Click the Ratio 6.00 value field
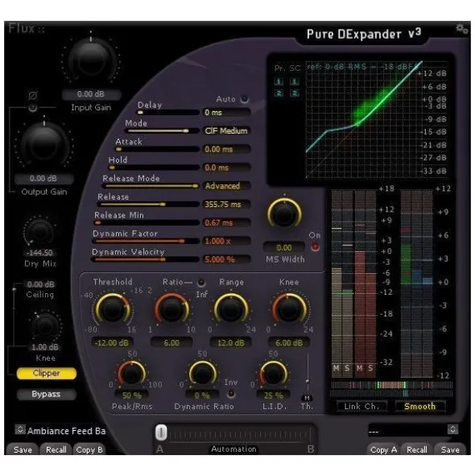 coord(171,343)
